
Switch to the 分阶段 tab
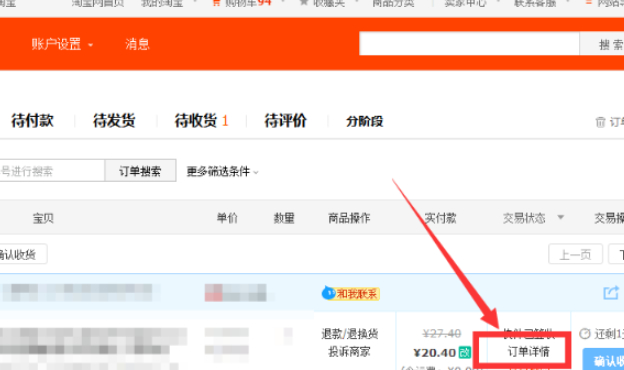(x=365, y=121)
